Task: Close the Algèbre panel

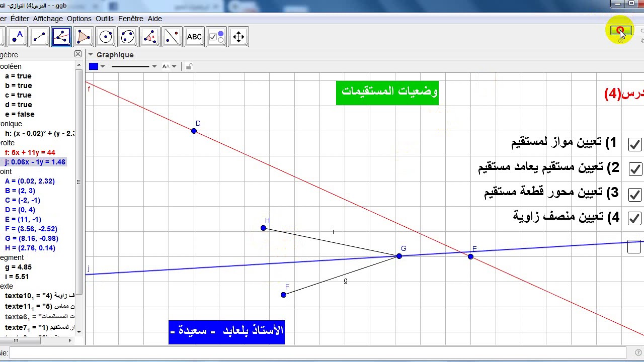Action: click(78, 54)
